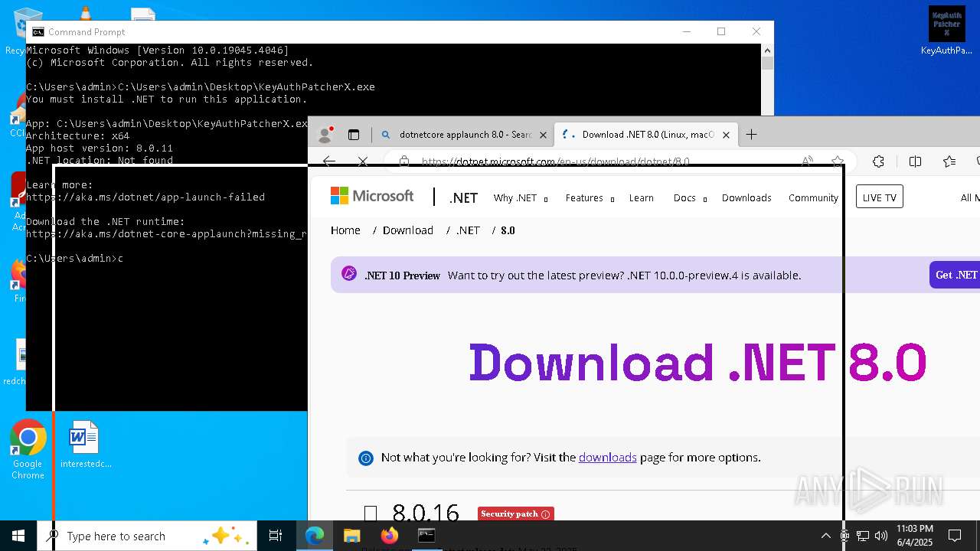Open Firefox from taskbar
Image resolution: width=980 pixels, height=551 pixels.
pos(389,536)
